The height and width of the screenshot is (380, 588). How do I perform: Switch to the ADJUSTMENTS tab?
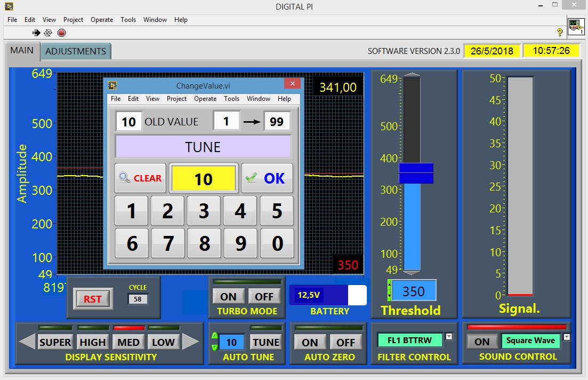coord(76,51)
